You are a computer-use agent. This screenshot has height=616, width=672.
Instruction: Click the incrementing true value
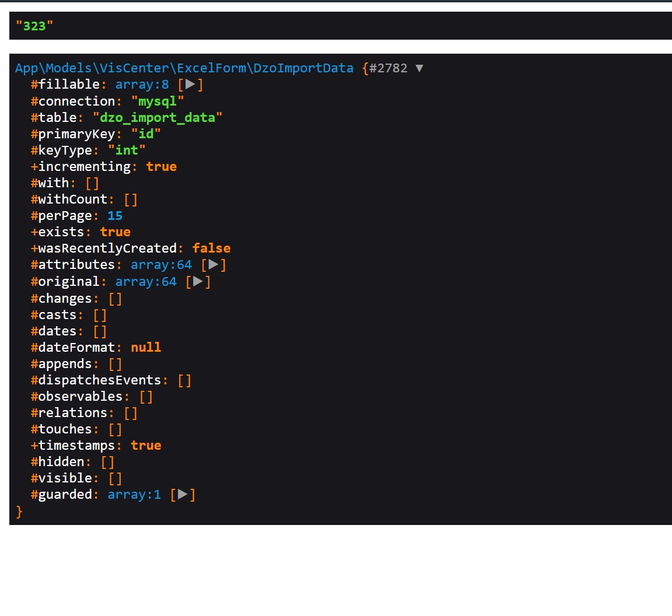click(162, 166)
